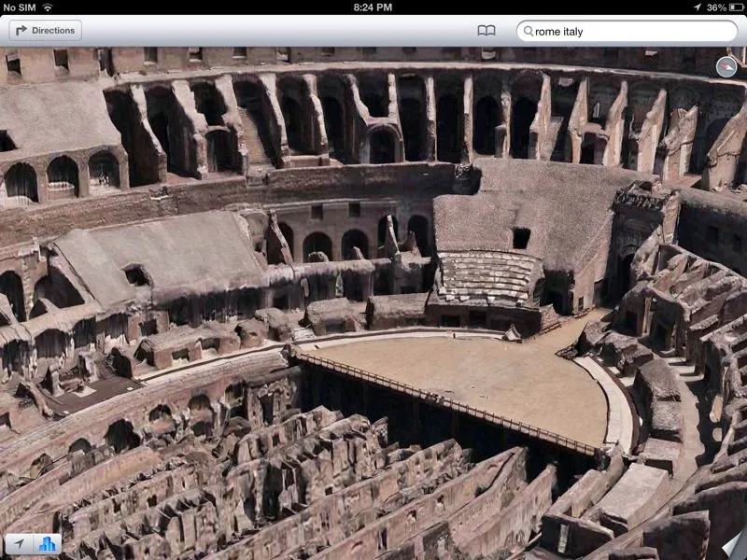Toggle the 3D Flyover buildings button
The image size is (747, 560).
pyautogui.click(x=47, y=543)
